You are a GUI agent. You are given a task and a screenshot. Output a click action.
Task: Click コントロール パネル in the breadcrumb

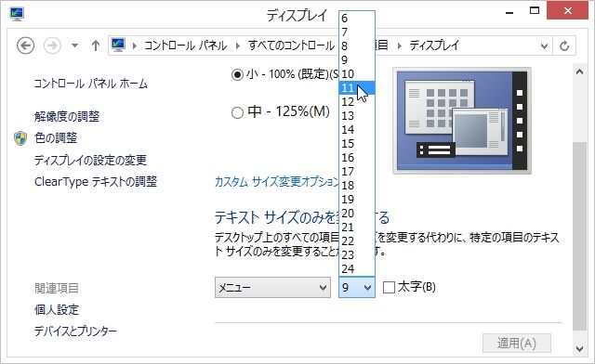[x=186, y=45]
